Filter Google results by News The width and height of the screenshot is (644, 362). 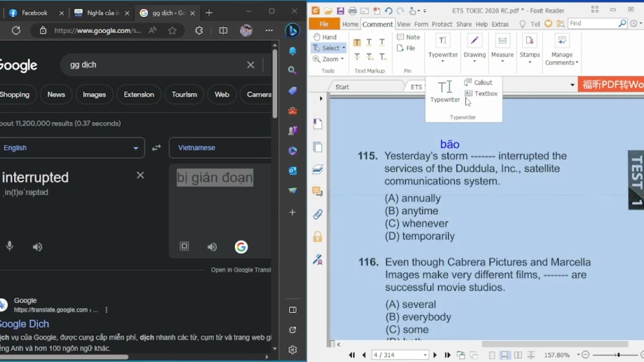click(x=56, y=95)
